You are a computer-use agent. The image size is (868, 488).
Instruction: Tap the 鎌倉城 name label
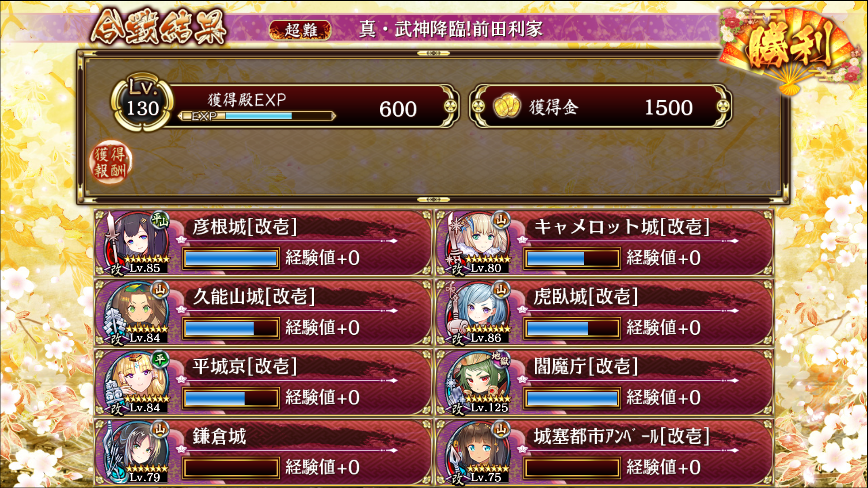point(219,436)
